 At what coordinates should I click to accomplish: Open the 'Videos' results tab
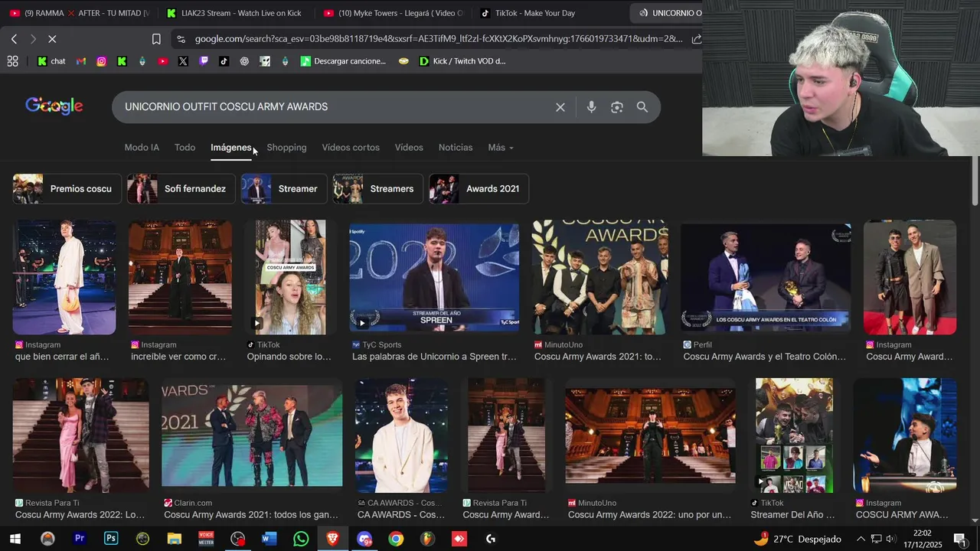[x=409, y=148]
